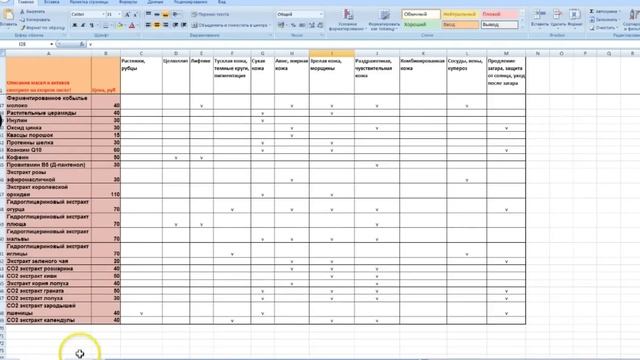Align text to bottom of cell
This screenshot has width=640, height=360.
165,14
